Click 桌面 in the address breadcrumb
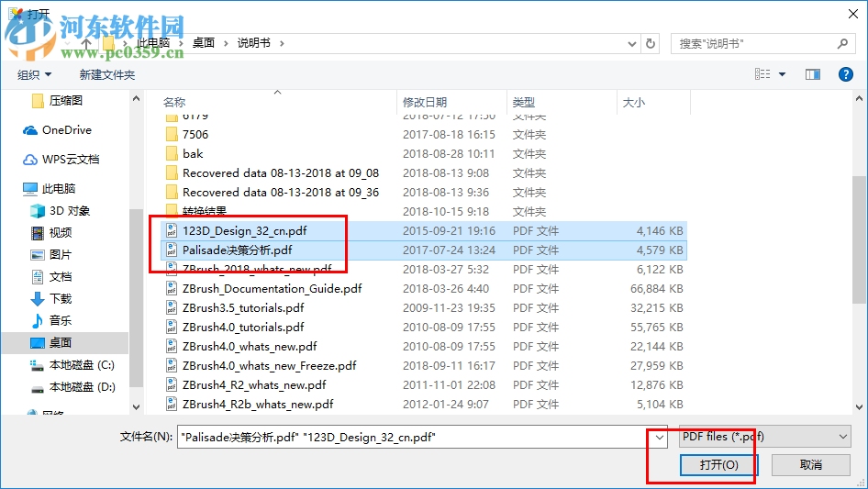The image size is (868, 489). [x=203, y=43]
